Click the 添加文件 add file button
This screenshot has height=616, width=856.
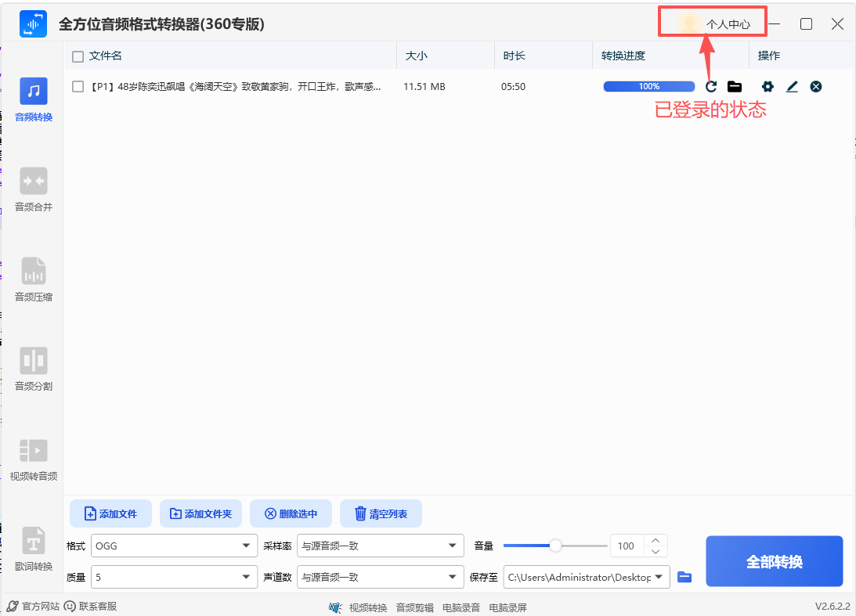click(x=111, y=514)
